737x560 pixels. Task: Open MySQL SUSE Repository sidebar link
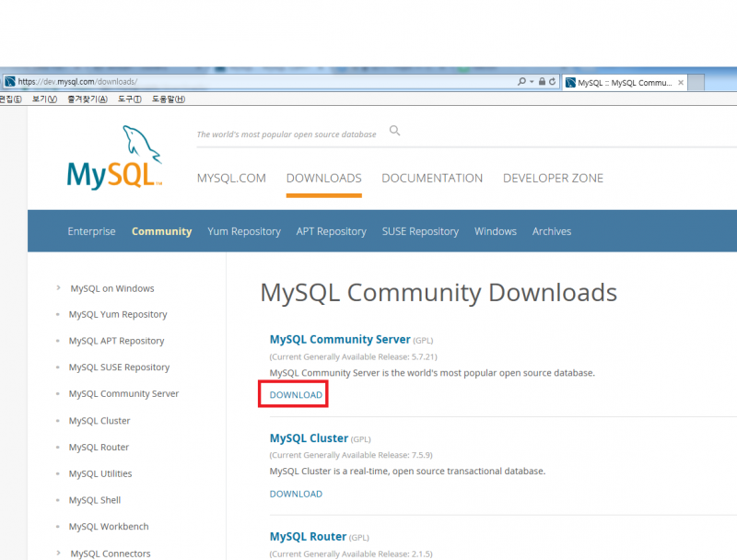point(119,367)
